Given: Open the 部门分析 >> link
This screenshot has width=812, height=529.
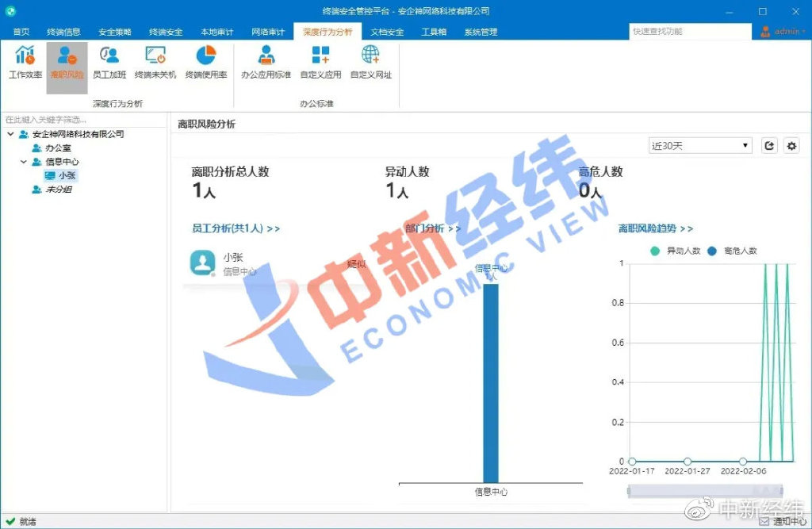Looking at the screenshot, I should [433, 228].
